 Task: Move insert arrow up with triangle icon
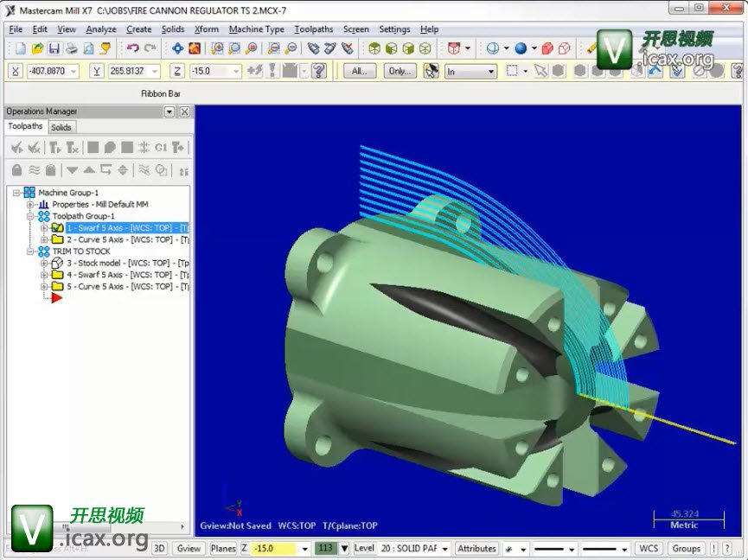[x=89, y=170]
